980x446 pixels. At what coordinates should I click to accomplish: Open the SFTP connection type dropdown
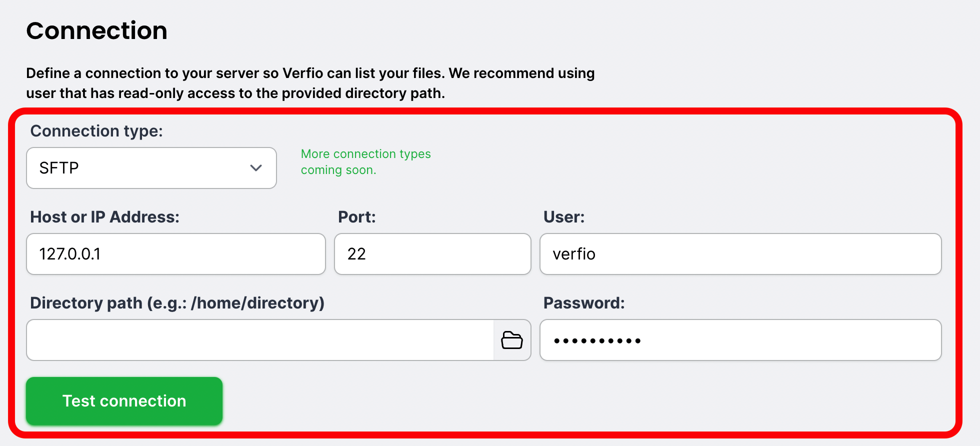pyautogui.click(x=151, y=168)
